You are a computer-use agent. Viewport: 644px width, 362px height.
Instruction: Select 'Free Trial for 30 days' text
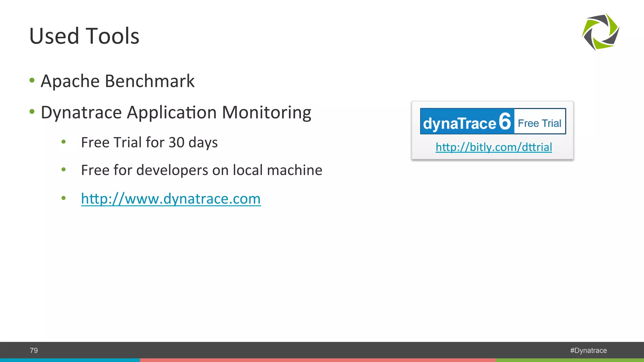point(149,142)
